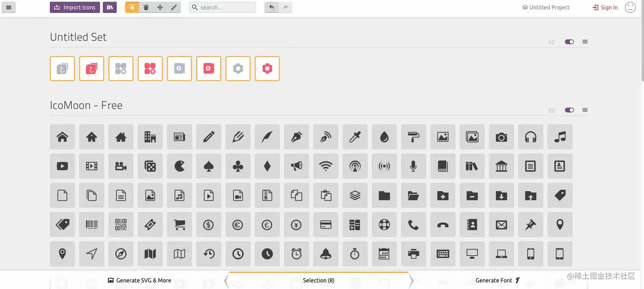Open Generate SVG & More tab
Screen dimensions: 644x289
pos(139,280)
